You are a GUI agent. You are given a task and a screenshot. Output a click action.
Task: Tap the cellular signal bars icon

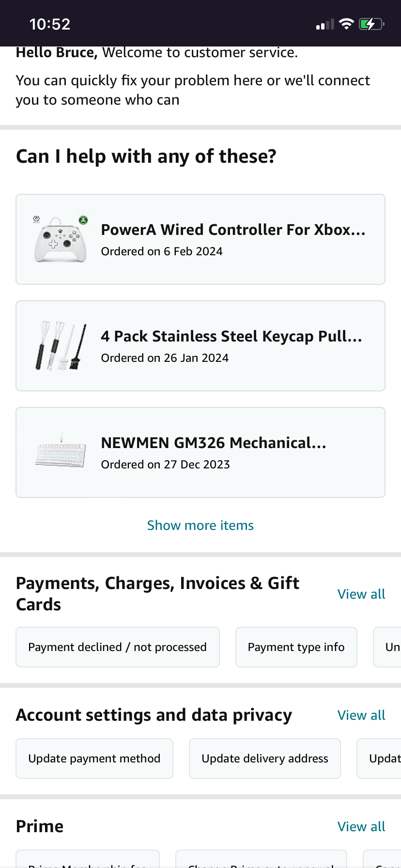(x=325, y=24)
